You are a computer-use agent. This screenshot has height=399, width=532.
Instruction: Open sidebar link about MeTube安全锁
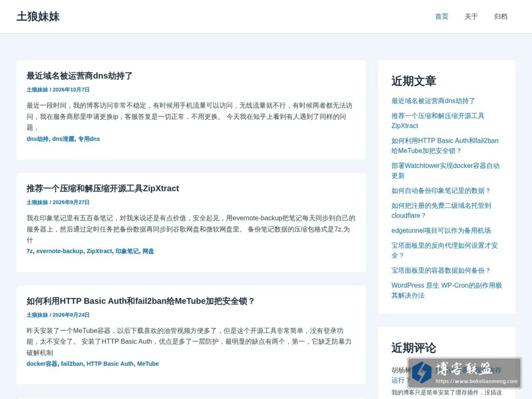(445, 146)
